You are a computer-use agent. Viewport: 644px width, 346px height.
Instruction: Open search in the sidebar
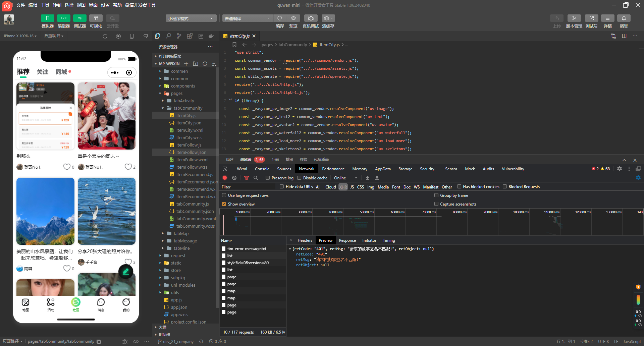pos(168,36)
